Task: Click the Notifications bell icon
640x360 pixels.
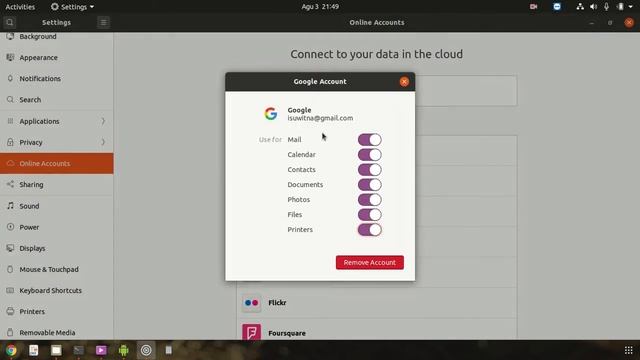Action: (10, 78)
